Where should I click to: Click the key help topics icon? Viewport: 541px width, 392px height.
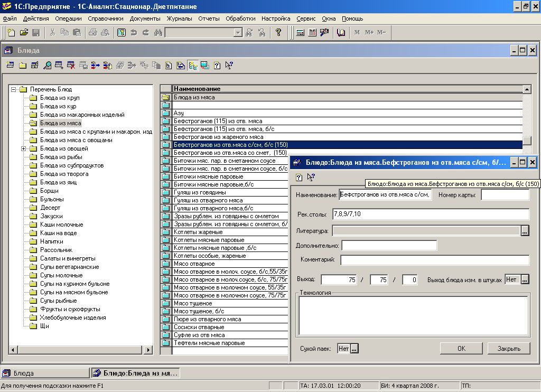pyautogui.click(x=122, y=32)
